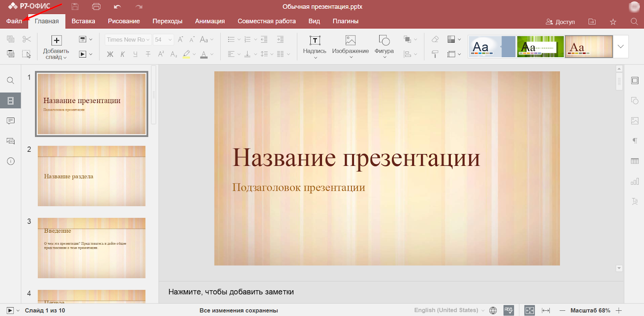Screen dimensions: 644x316
Task: Open the Файл menu
Action: coord(14,21)
